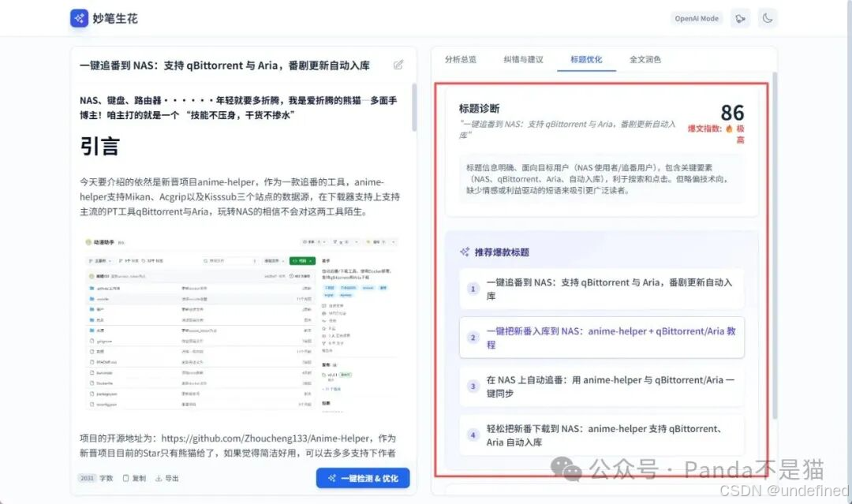Click the github.com/Zhoucheng133/Anime-Helper URL text
The image size is (852, 504).
click(x=267, y=439)
